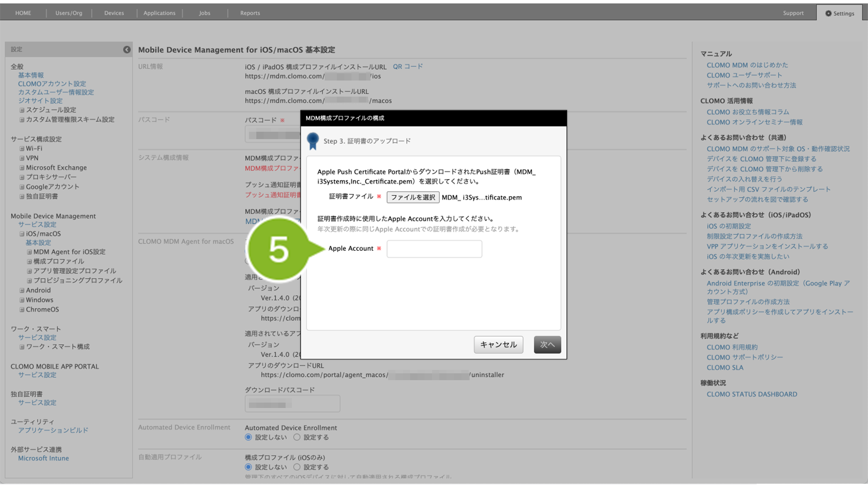Open サポートへのお問い合わせ方法 link
The image size is (868, 488).
tap(751, 85)
